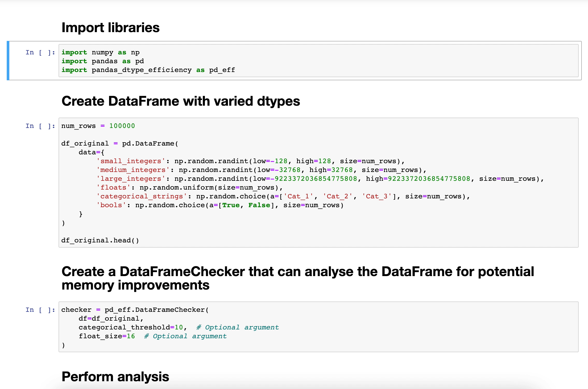Click the 'bools' key in the code
This screenshot has width=588, height=389.
(111, 205)
